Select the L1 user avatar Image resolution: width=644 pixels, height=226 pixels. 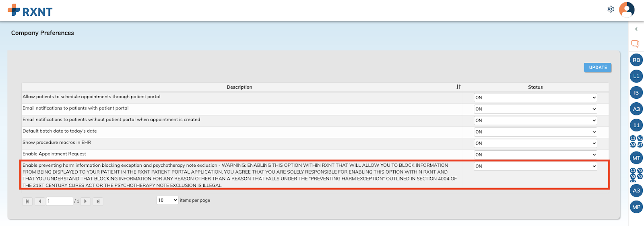(636, 76)
